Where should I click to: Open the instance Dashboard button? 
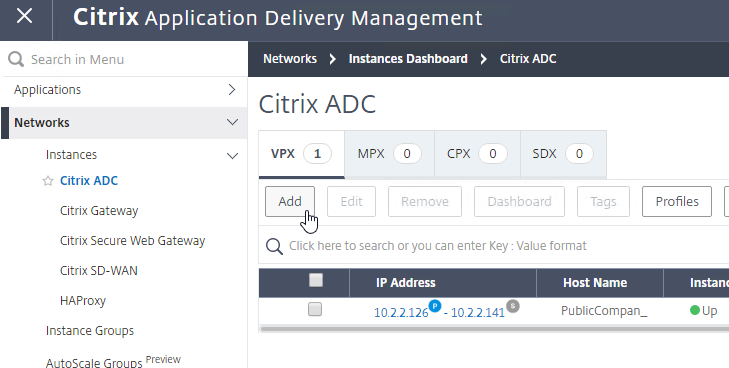[x=519, y=202]
